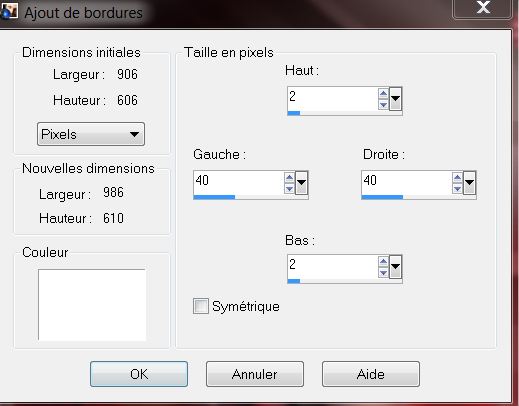Image resolution: width=519 pixels, height=406 pixels.
Task: Click the Haut decrement down arrow
Action: [x=383, y=105]
